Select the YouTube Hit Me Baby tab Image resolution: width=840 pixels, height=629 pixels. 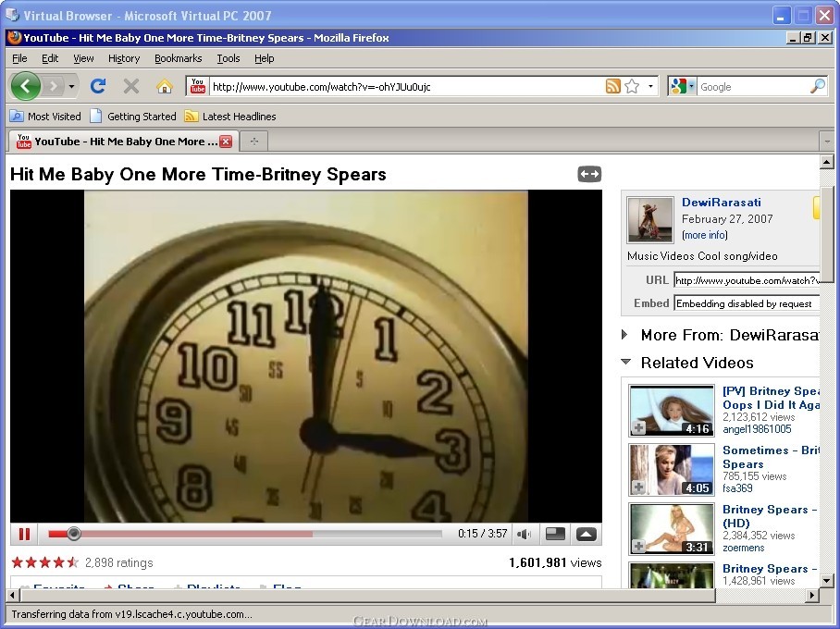122,142
